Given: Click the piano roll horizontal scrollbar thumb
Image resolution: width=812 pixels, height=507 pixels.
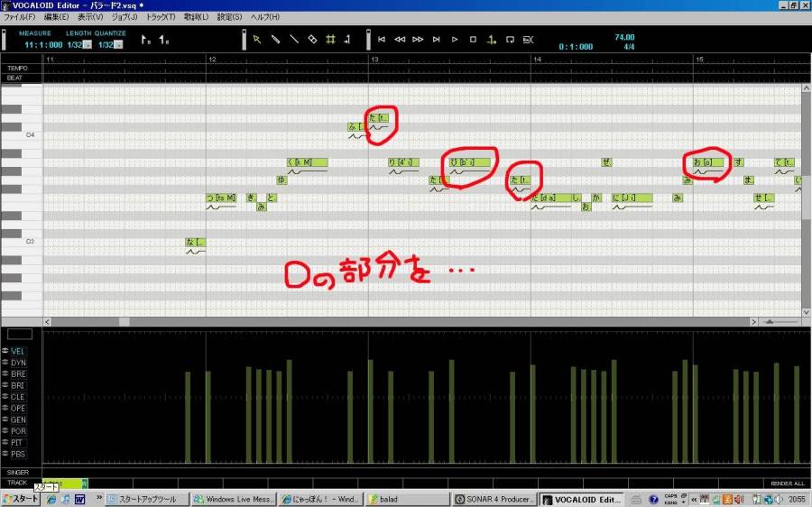Looking at the screenshot, I should (x=125, y=321).
